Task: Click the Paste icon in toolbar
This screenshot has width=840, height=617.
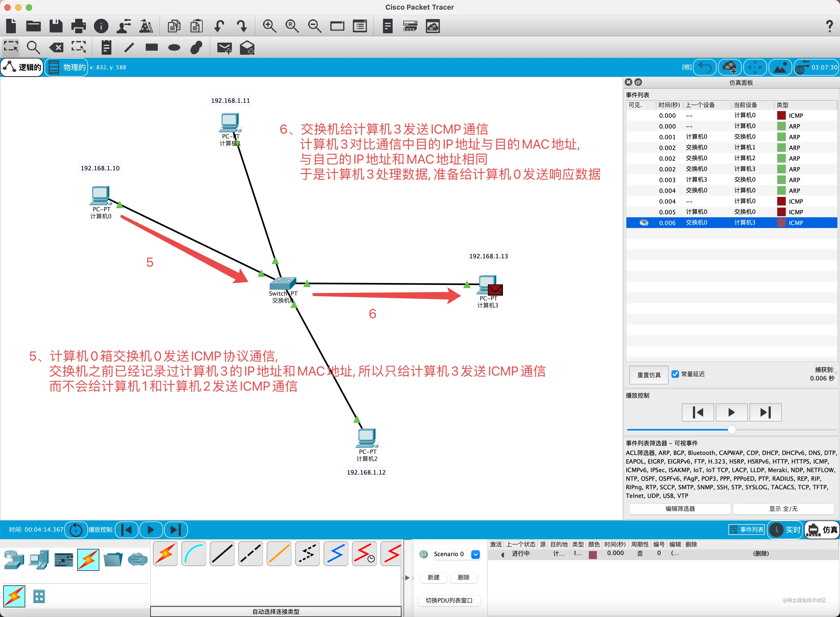Action: [196, 26]
